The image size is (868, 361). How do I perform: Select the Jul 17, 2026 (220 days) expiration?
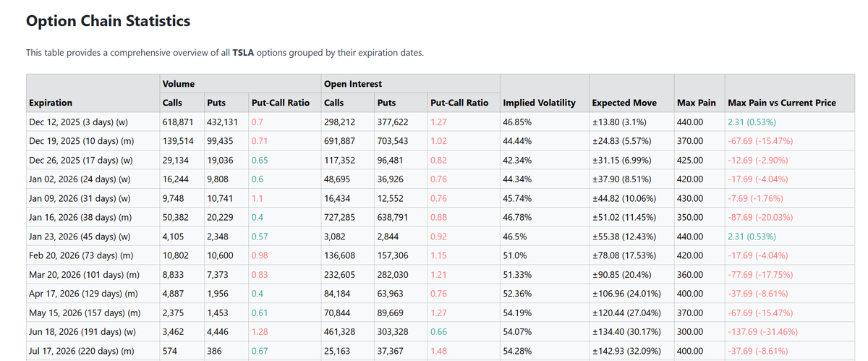pos(82,351)
